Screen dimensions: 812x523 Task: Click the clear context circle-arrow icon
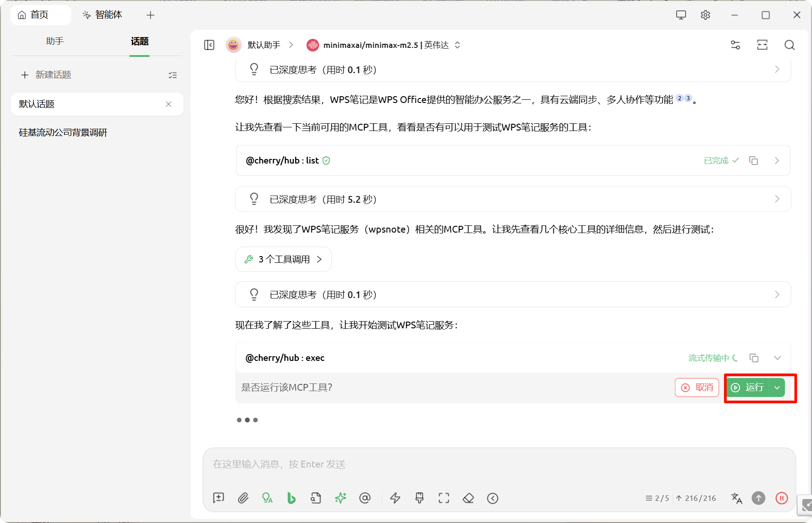pos(493,498)
